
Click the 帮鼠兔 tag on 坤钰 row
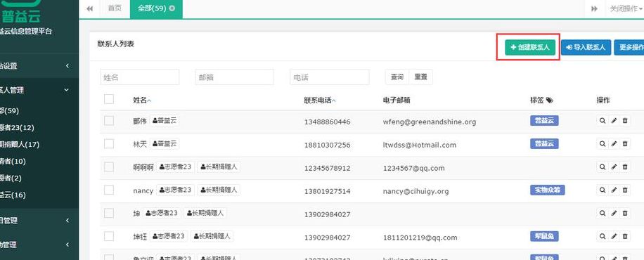tap(544, 236)
